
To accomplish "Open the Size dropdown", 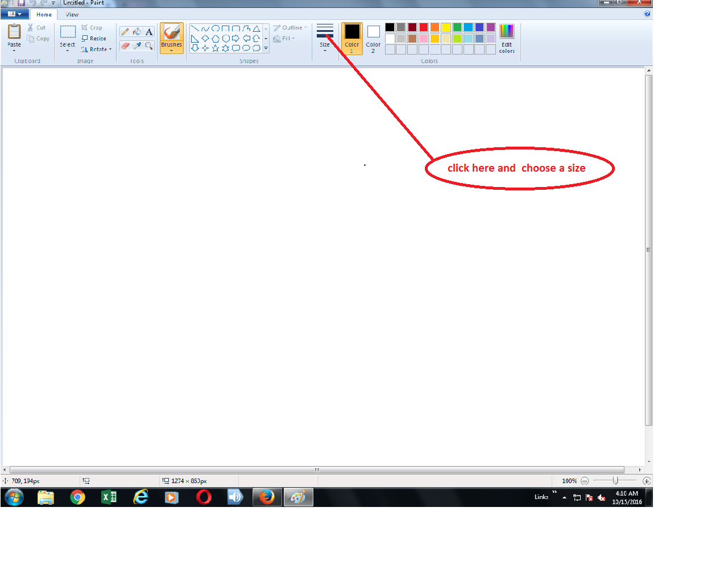I will [x=324, y=49].
